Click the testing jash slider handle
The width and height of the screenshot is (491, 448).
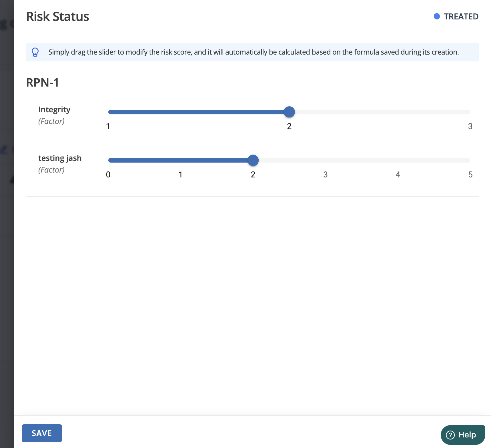[253, 160]
